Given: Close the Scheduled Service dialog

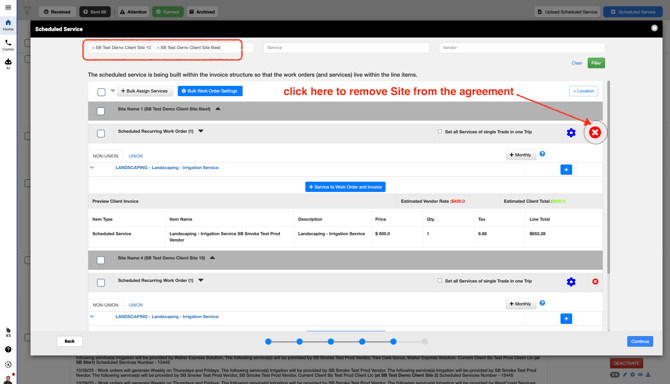Looking at the screenshot, I should click(x=654, y=28).
